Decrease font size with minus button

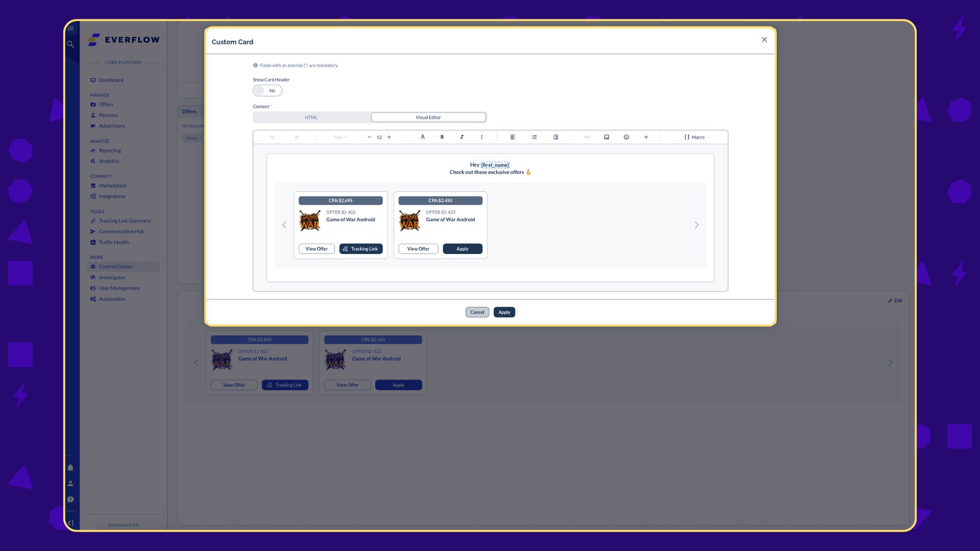pyautogui.click(x=369, y=137)
